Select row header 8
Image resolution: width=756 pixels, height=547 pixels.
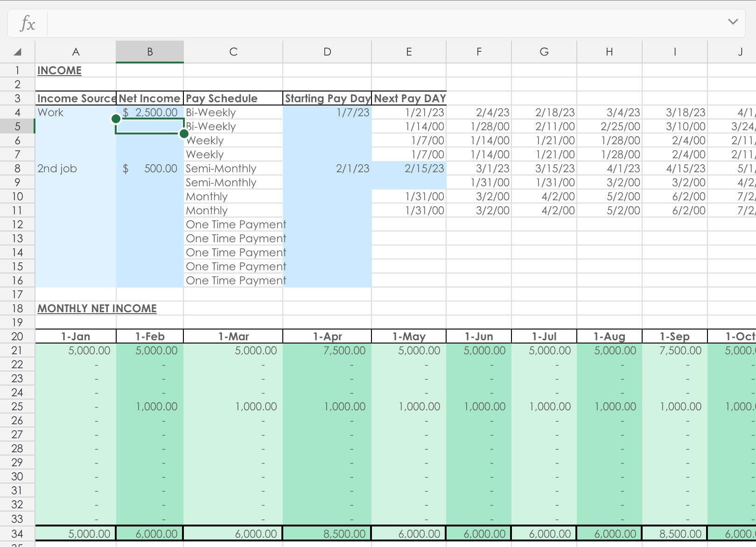[17, 168]
